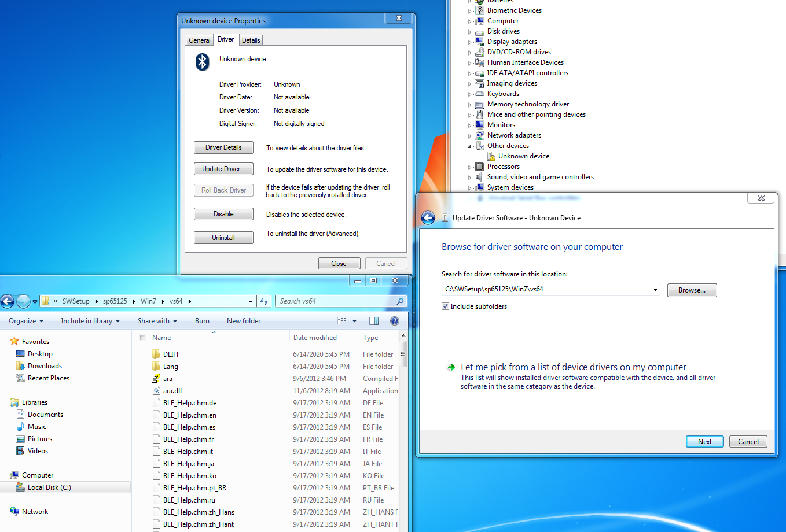Click the file list vertical scrollbar

403,405
